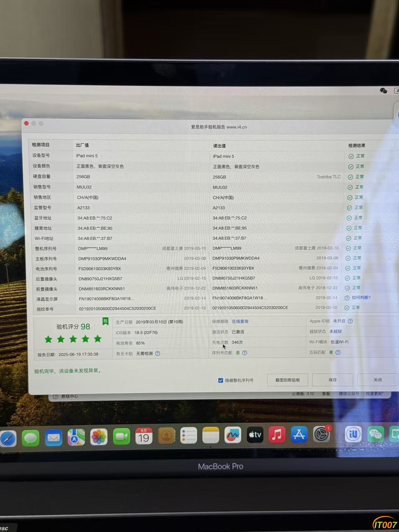Open Contacts from the dock

166,435
